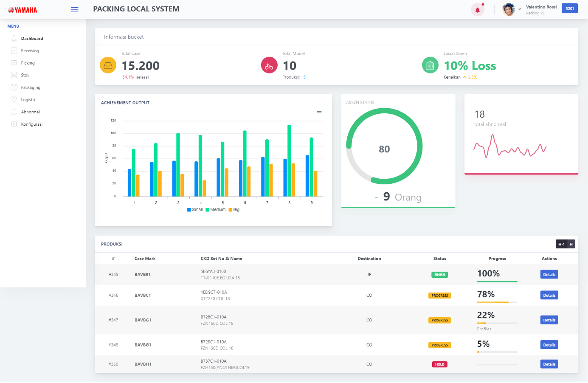This screenshot has width=588, height=383.
Task: Open Receiving in the sidebar menu
Action: click(x=30, y=51)
